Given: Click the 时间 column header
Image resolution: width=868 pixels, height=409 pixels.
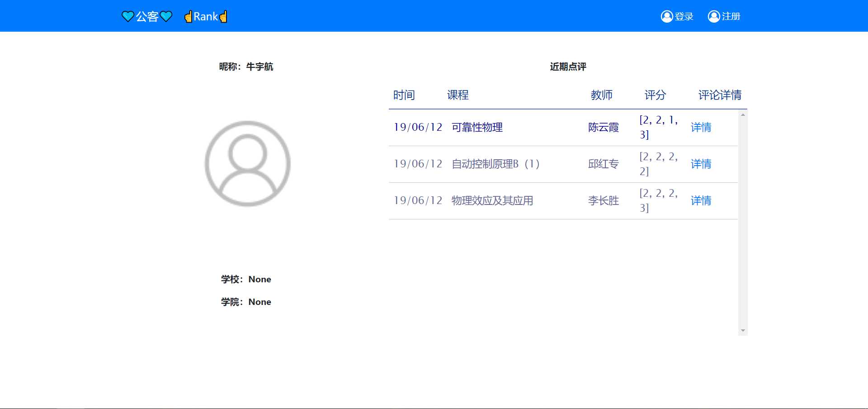Looking at the screenshot, I should click(x=404, y=95).
